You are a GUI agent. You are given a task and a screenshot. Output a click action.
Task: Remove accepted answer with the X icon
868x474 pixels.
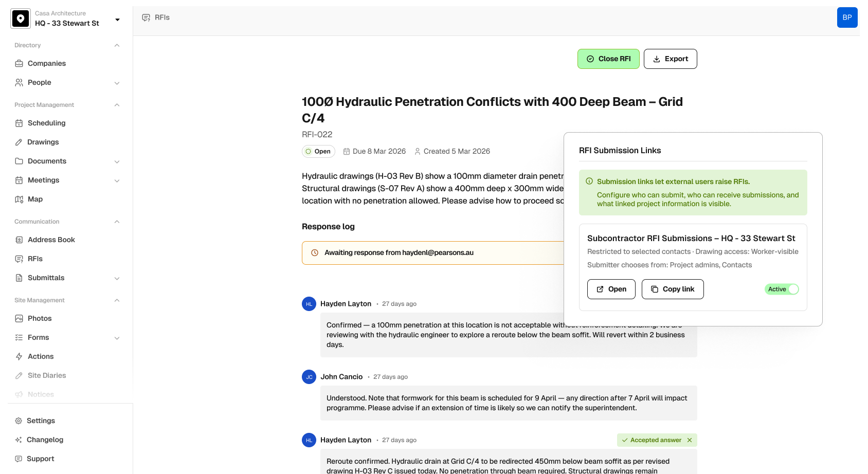tap(690, 440)
